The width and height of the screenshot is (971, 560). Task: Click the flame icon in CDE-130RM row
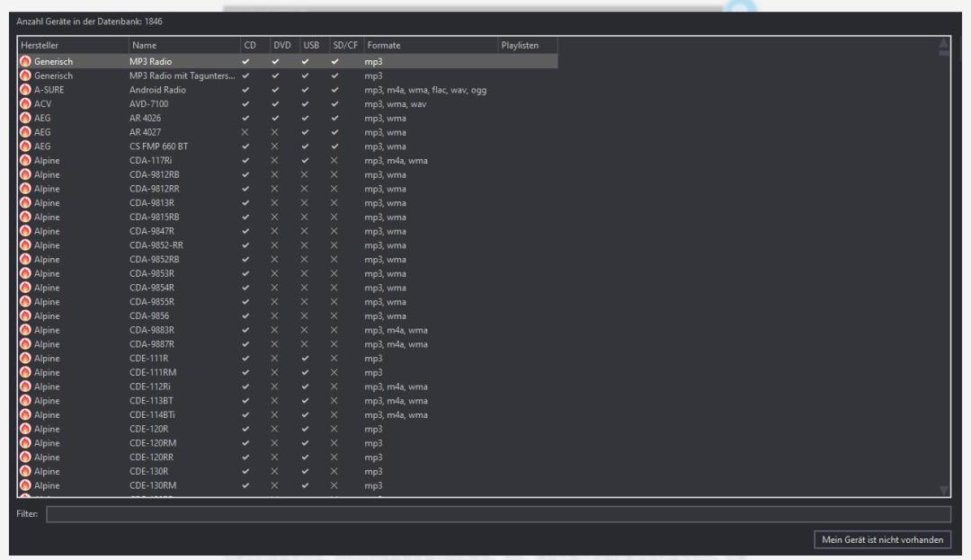click(x=25, y=485)
